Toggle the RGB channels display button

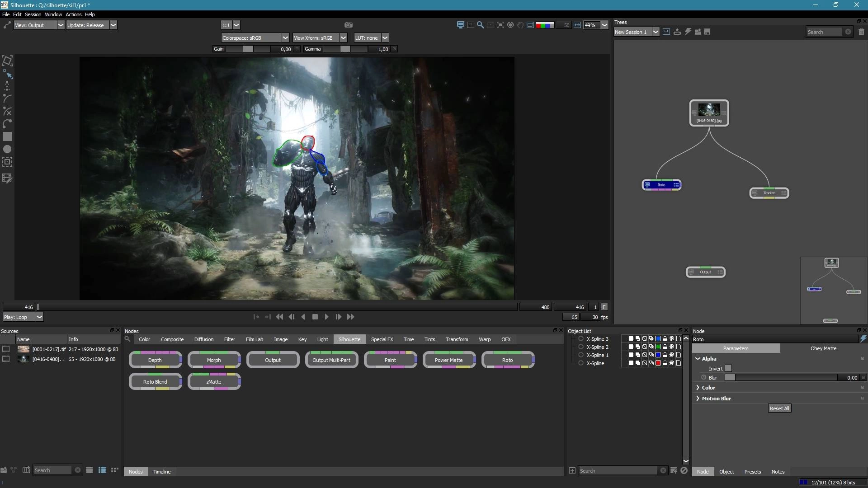(x=545, y=25)
